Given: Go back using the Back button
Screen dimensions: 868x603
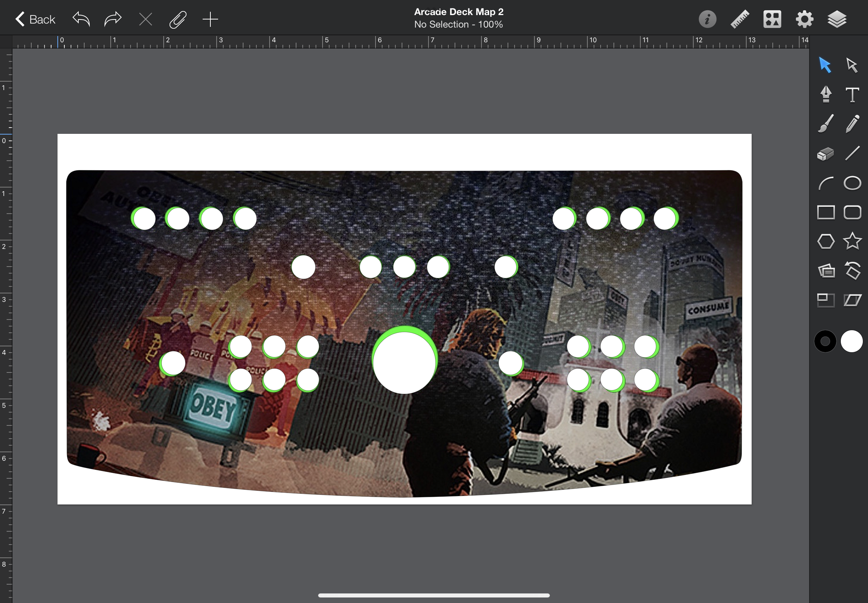Looking at the screenshot, I should coord(35,19).
